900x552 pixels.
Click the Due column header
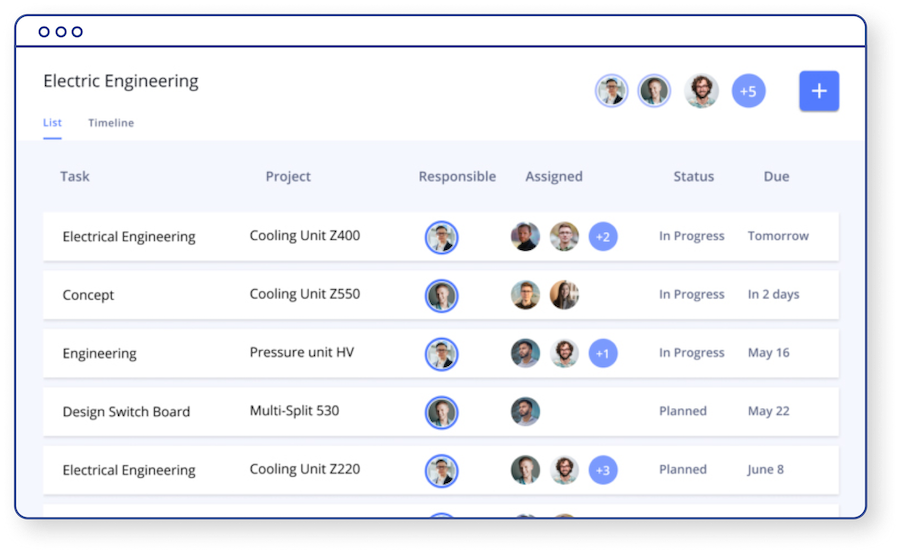coord(776,177)
